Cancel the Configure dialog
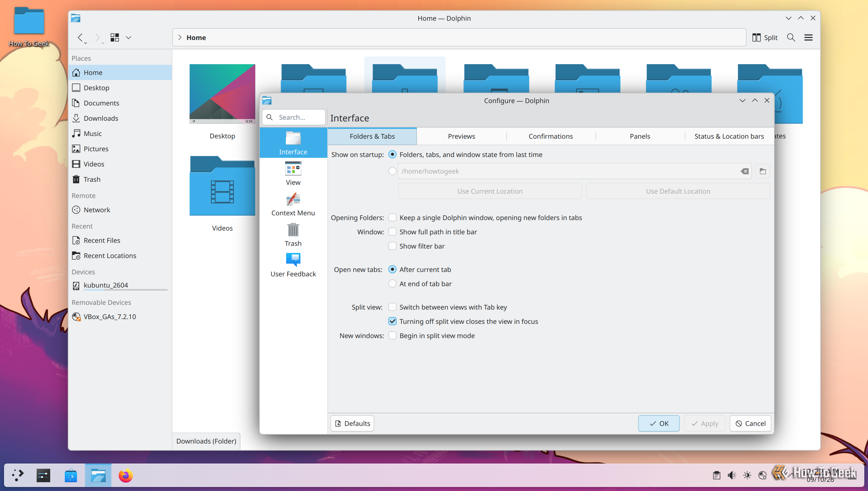Screen dimensions: 868x491 pyautogui.click(x=750, y=423)
